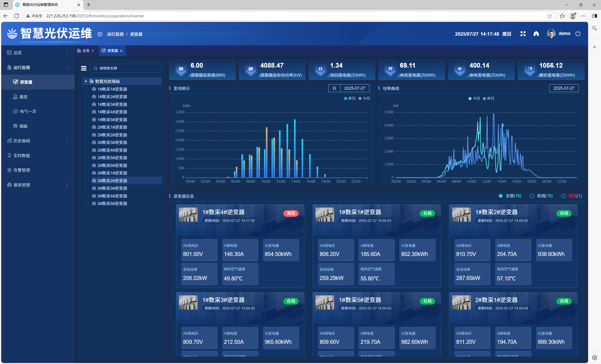This screenshot has width=601, height=364.
Task: Close the 逆变器 tab
Action: [121, 51]
